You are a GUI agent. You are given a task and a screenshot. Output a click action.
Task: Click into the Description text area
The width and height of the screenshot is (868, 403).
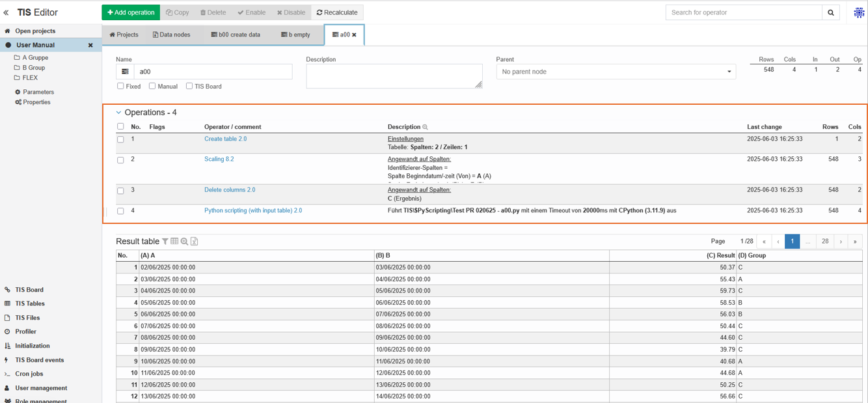point(394,76)
